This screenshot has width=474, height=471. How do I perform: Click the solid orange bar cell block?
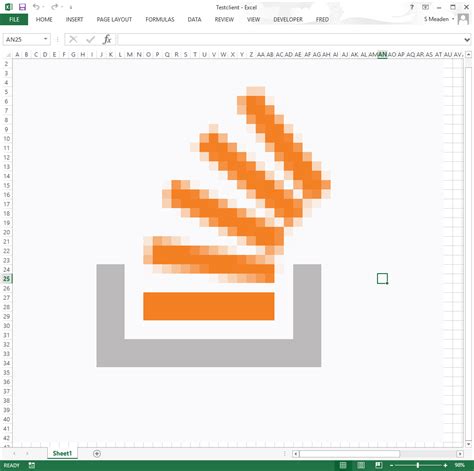tap(209, 306)
